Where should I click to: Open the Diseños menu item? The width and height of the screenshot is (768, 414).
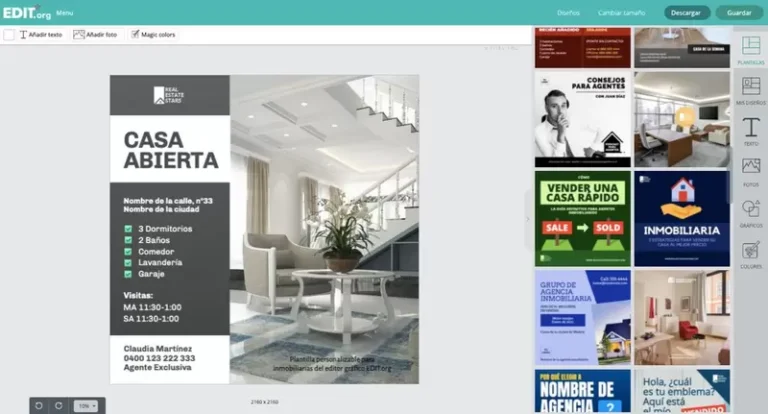(x=568, y=13)
